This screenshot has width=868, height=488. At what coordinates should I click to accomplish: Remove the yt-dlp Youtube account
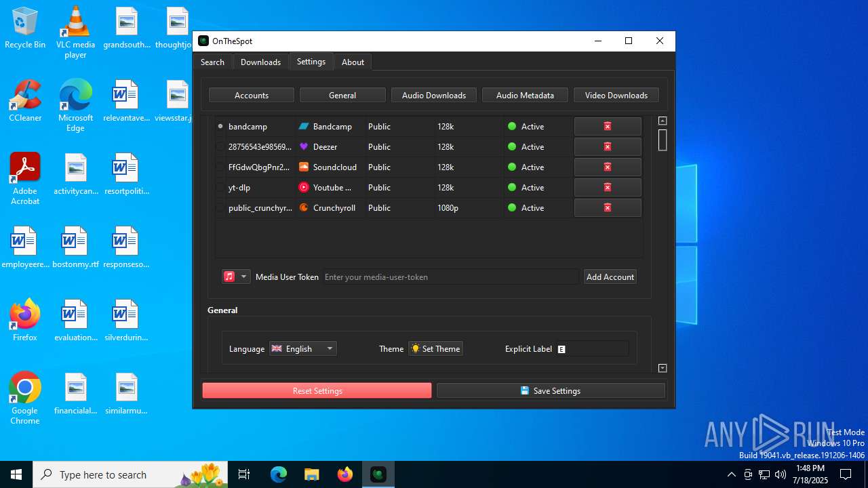click(x=608, y=187)
